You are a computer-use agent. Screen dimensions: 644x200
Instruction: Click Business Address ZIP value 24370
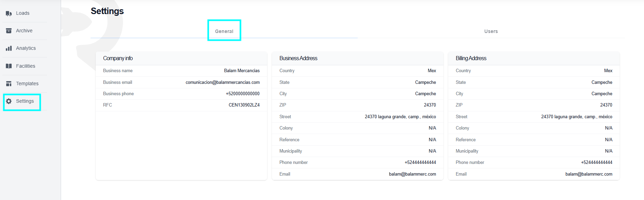coord(430,105)
